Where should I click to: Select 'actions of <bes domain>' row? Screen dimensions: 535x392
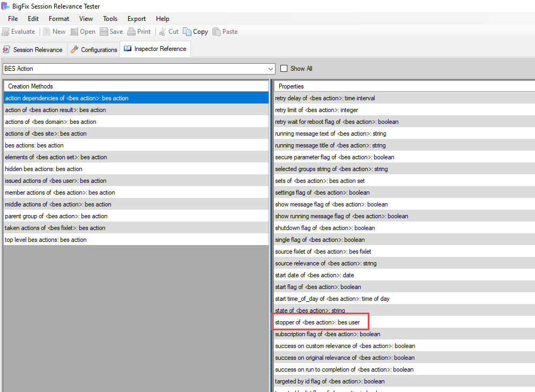tap(136, 122)
